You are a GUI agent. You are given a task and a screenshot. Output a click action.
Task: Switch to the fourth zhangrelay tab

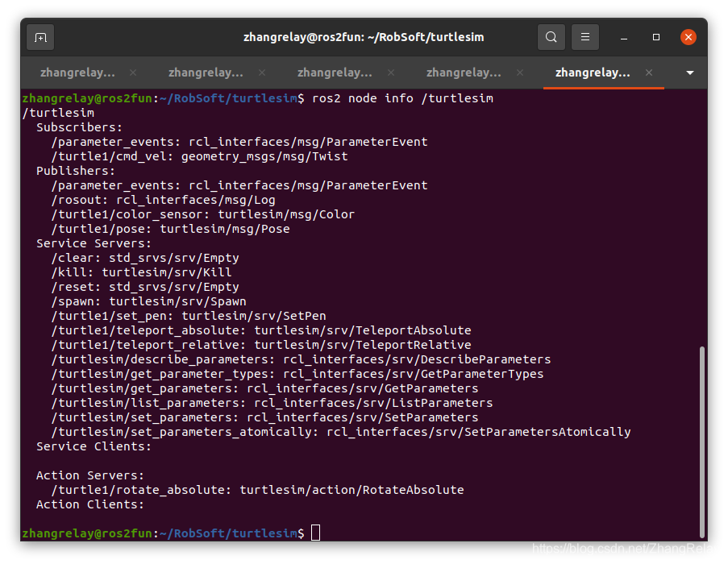[464, 73]
